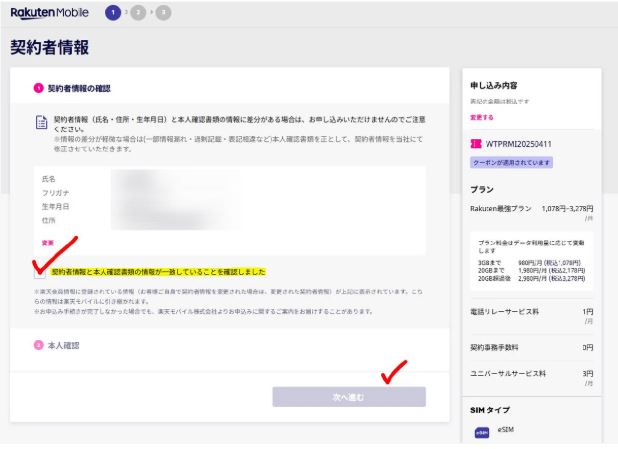Click the SIM タイプ heading
The image size is (618, 449).
(490, 410)
